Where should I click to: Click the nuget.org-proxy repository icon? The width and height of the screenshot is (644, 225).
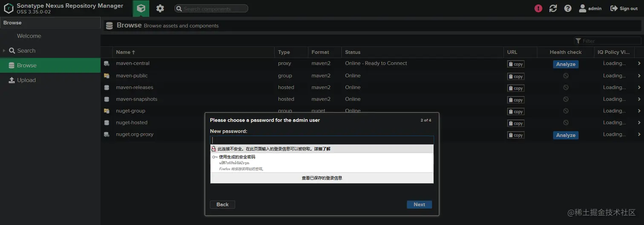106,134
